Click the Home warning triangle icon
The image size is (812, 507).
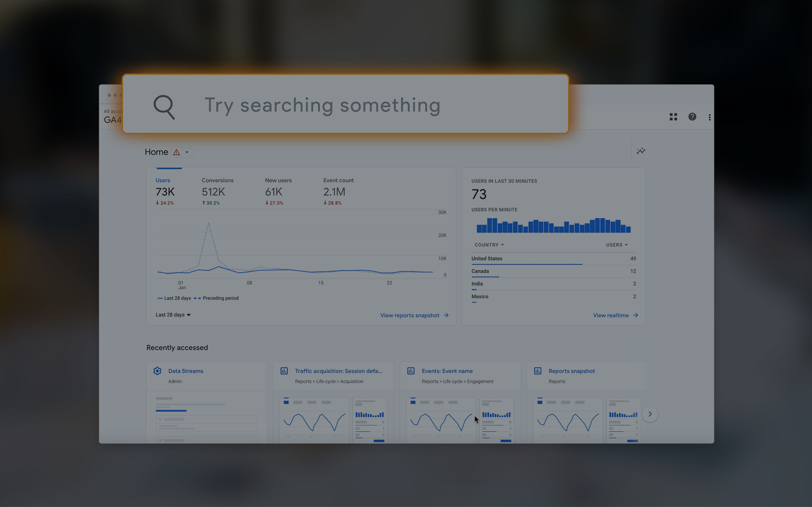pos(176,152)
